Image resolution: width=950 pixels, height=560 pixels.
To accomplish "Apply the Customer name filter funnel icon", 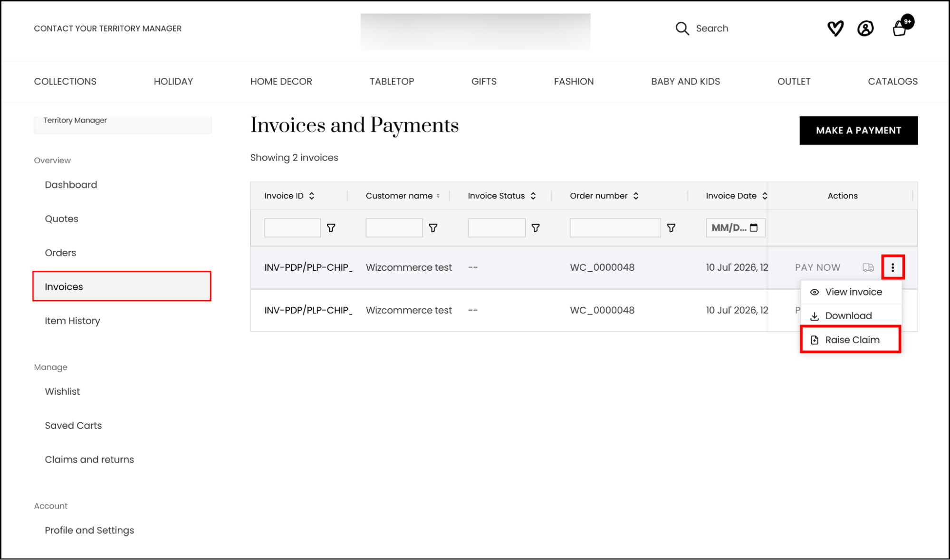I will click(433, 228).
